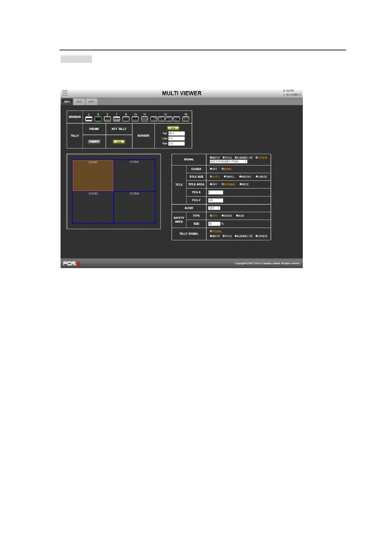Set SAFETY AREA type to BOX
392x554 pixels.
(240, 216)
